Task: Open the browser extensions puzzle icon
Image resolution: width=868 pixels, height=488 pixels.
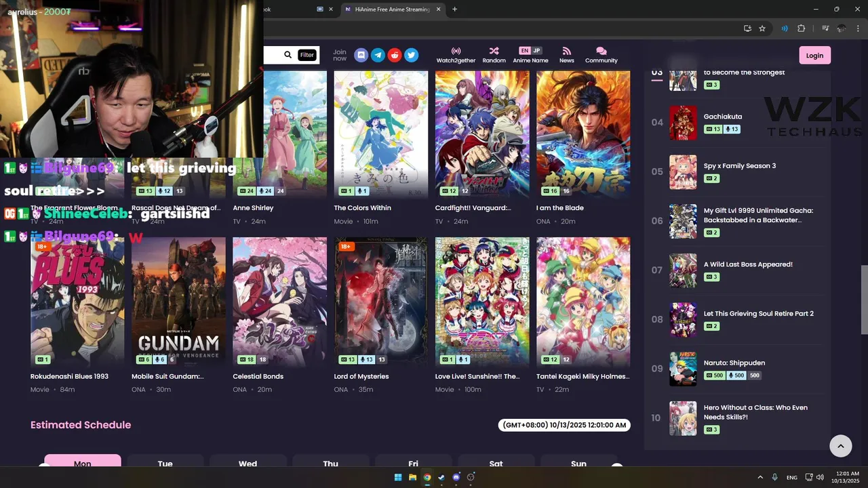Action: [x=802, y=28]
